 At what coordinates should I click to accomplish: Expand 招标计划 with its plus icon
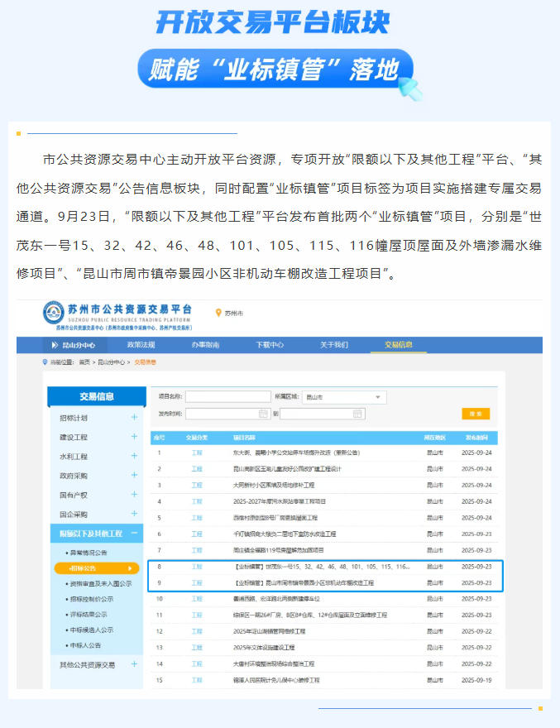coord(134,417)
